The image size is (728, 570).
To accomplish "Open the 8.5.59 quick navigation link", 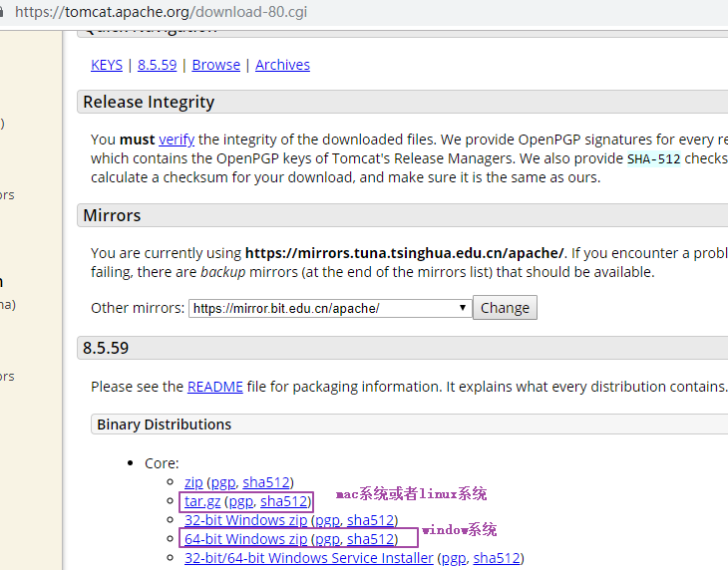I will (157, 65).
